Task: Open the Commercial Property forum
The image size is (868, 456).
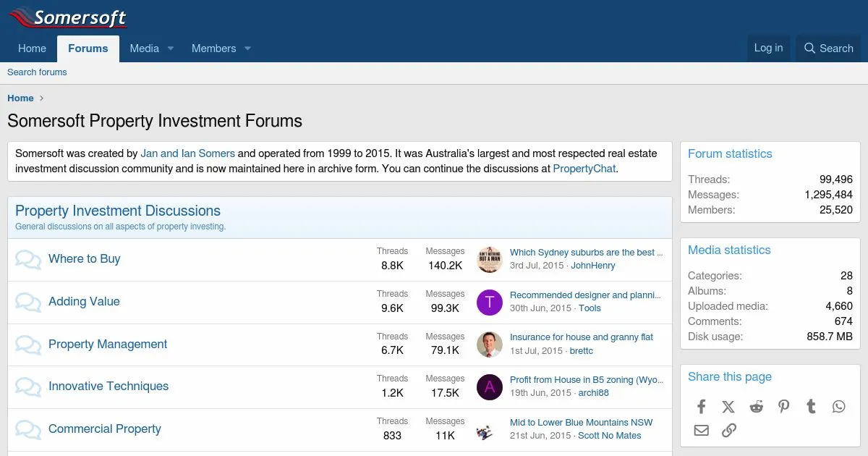Action: 105,429
